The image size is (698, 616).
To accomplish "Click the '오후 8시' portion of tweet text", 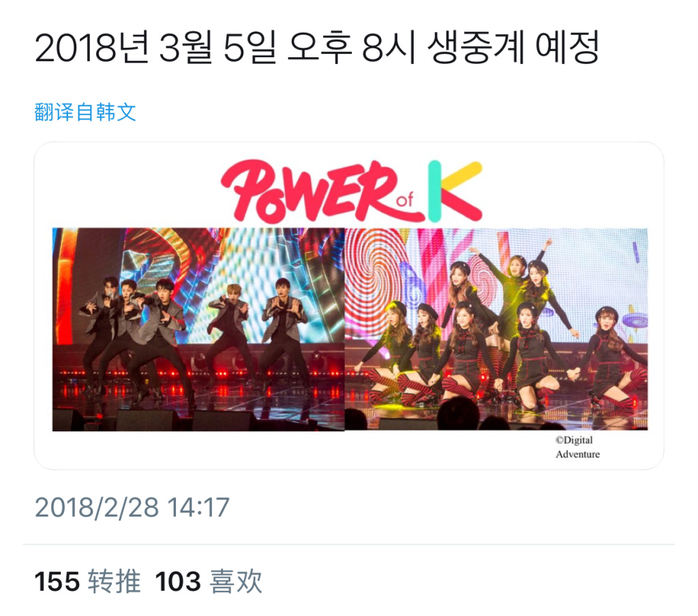I will pos(352,47).
